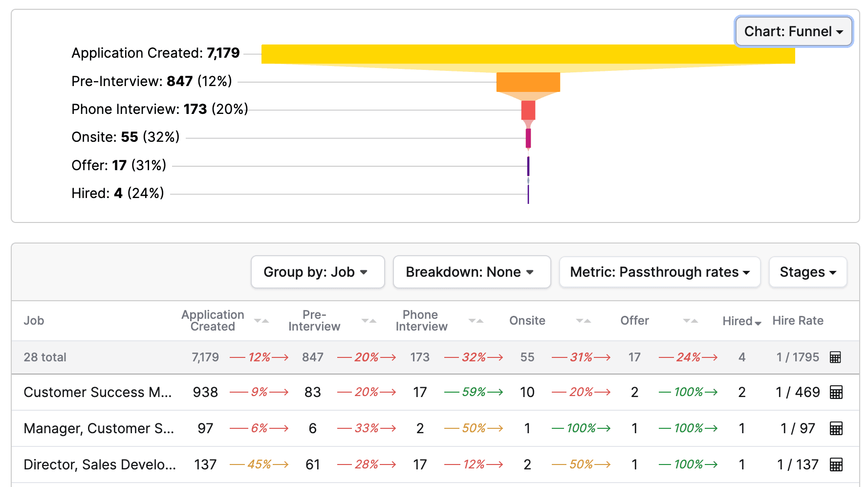
Task: Expand the Group by: Job dropdown
Action: (x=317, y=272)
